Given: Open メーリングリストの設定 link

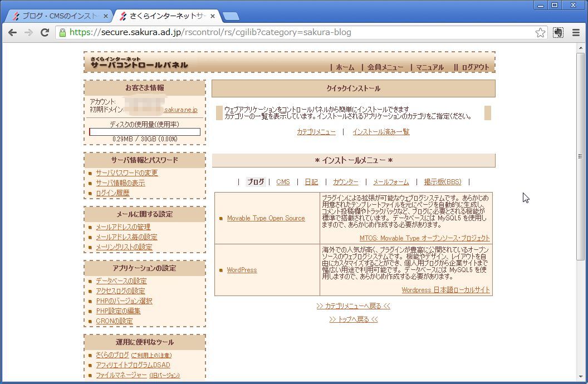Looking at the screenshot, I should click(x=124, y=247).
